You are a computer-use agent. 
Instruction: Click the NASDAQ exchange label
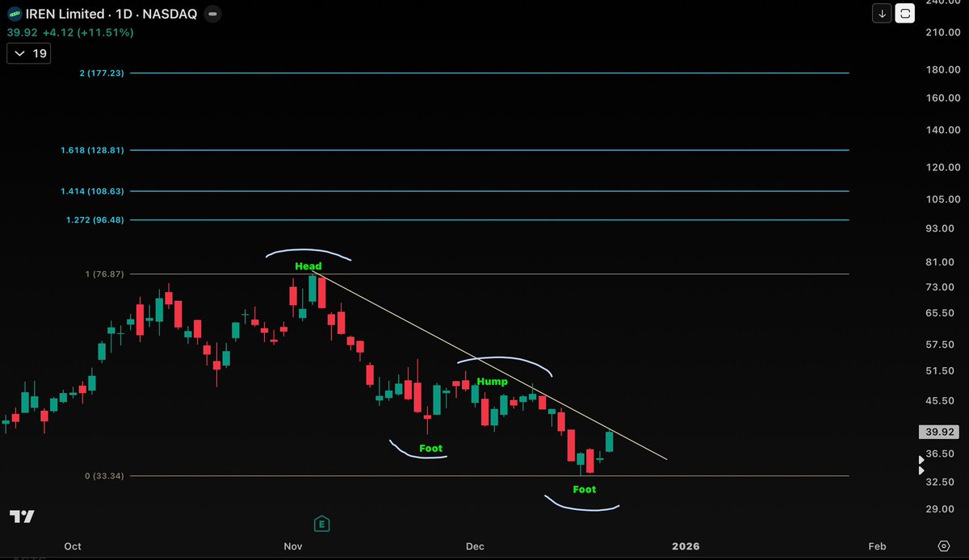pyautogui.click(x=168, y=15)
